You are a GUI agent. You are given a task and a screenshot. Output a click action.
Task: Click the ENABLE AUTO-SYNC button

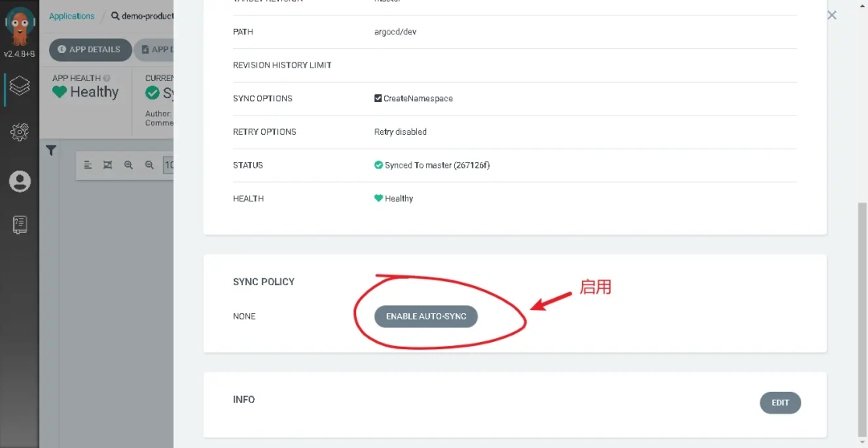click(426, 316)
